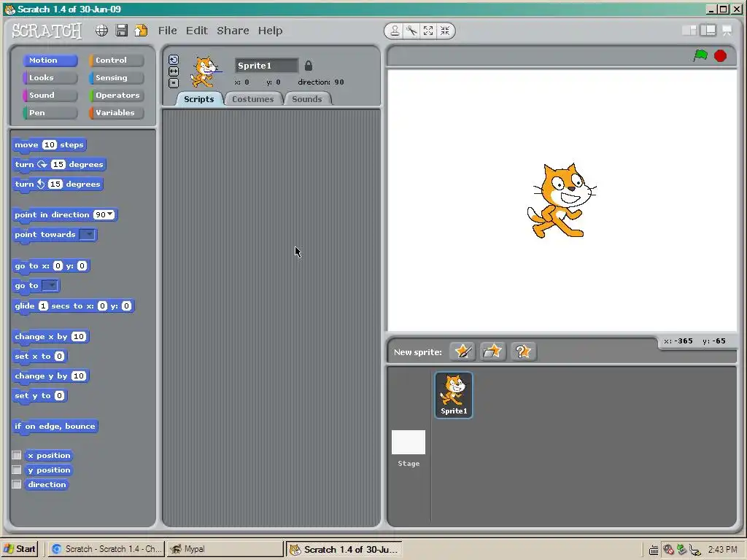Toggle the sprite lock icon
747x560 pixels.
[309, 66]
